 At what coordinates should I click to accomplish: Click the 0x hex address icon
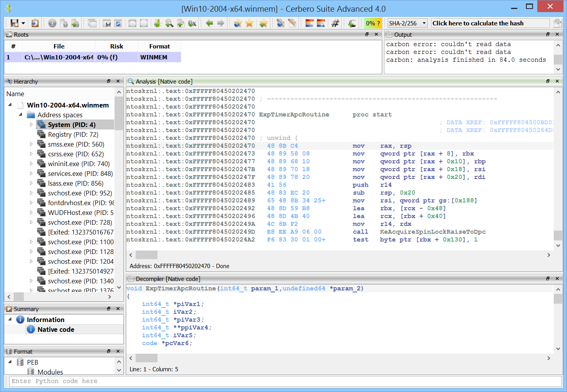pyautogui.click(x=192, y=23)
